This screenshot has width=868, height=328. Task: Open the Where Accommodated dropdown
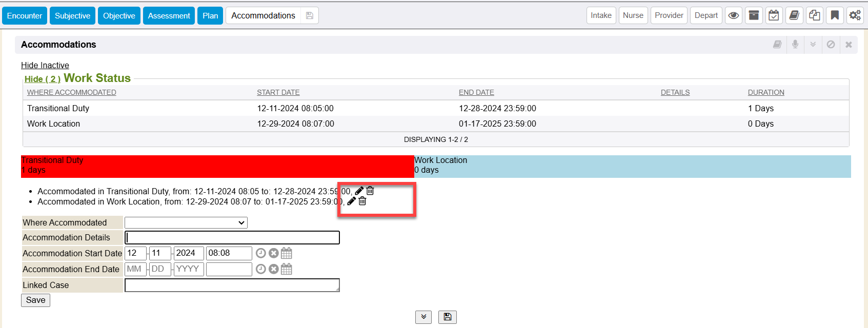point(186,222)
